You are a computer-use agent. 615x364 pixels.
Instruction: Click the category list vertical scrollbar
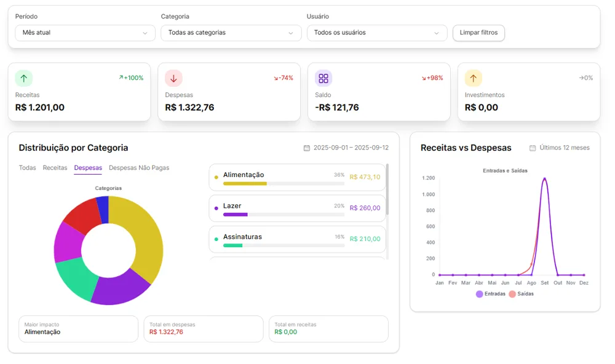click(387, 189)
